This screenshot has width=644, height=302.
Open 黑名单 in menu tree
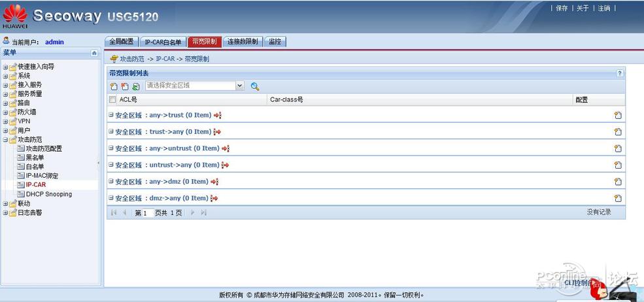(x=35, y=158)
